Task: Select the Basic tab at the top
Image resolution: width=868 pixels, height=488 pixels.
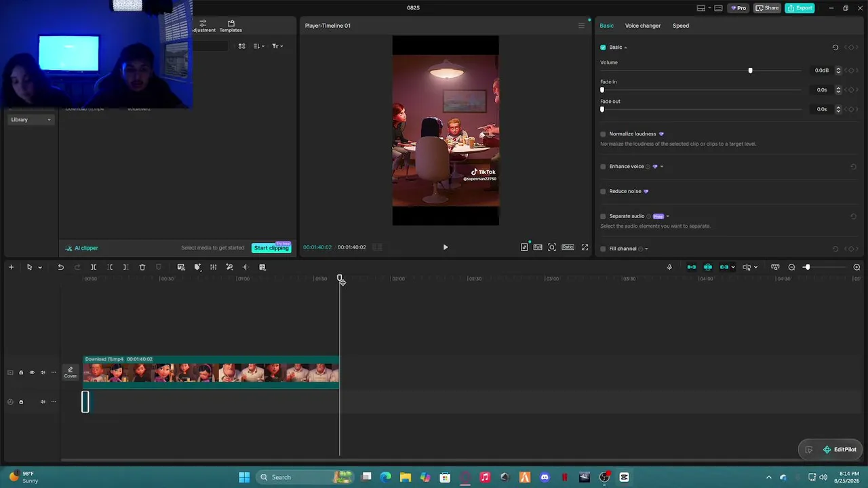Action: (606, 26)
